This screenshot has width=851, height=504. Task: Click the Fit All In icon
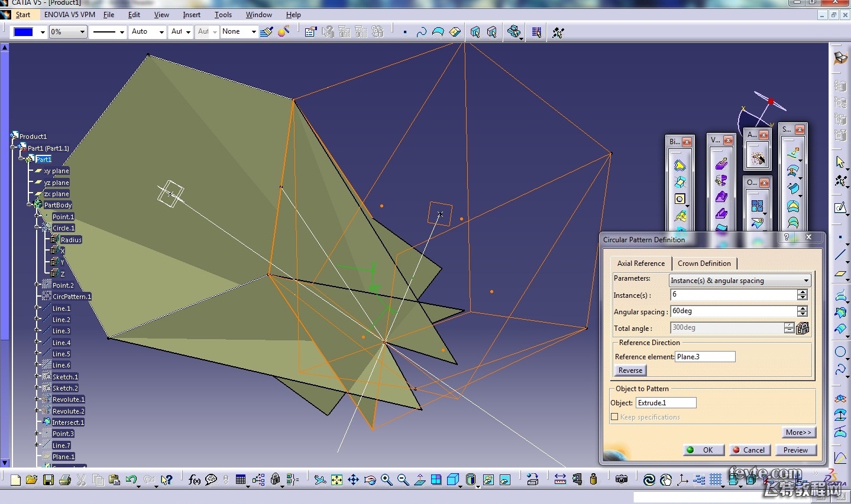(x=336, y=480)
